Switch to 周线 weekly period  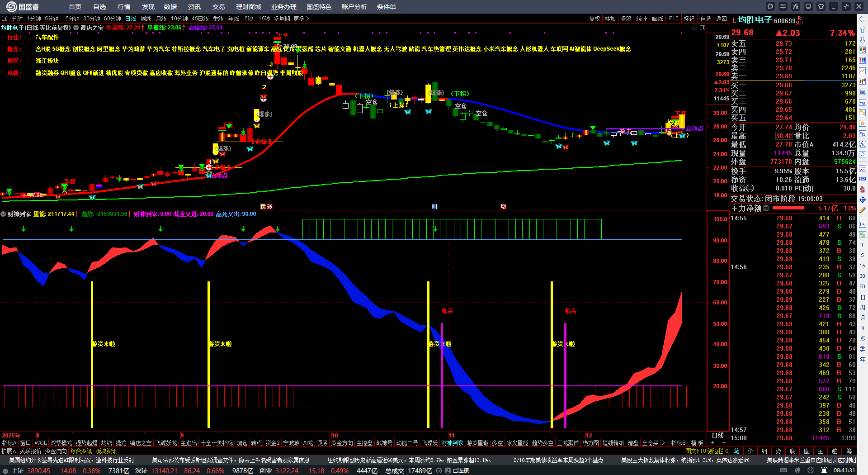coord(146,19)
